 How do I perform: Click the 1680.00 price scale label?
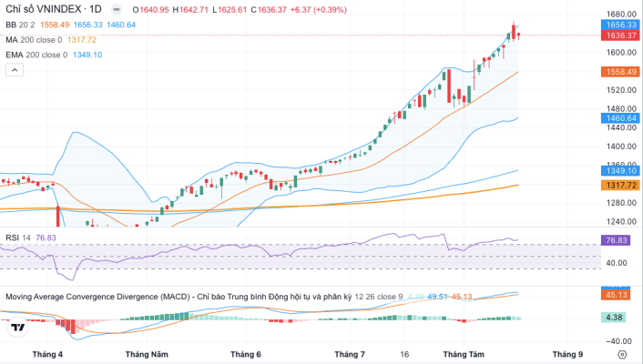pos(621,15)
